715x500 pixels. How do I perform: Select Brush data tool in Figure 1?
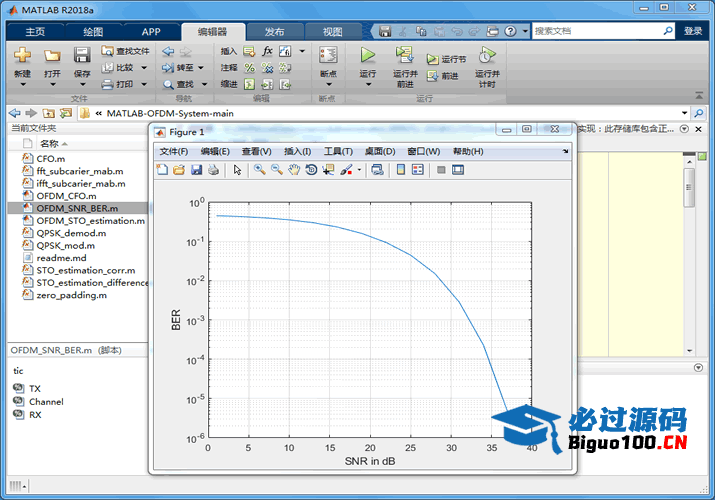[346, 170]
